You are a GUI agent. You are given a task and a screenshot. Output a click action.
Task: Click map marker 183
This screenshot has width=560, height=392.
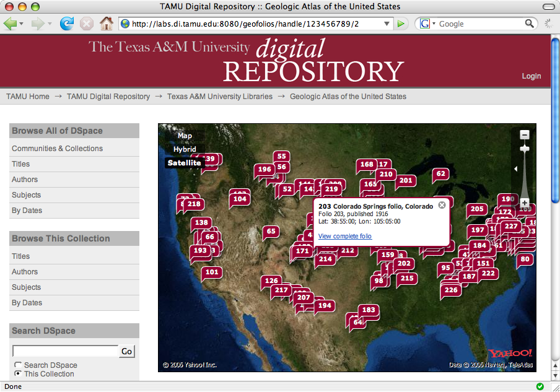pyautogui.click(x=368, y=310)
